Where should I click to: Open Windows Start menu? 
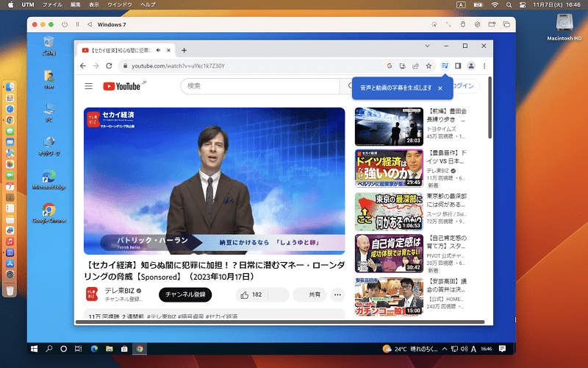pyautogui.click(x=34, y=349)
